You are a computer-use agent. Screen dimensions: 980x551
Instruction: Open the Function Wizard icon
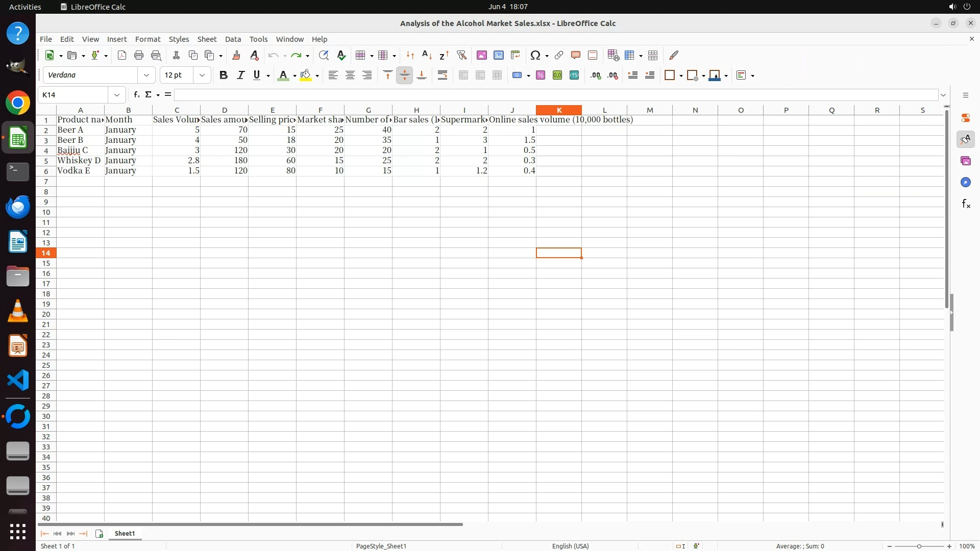coord(136,95)
